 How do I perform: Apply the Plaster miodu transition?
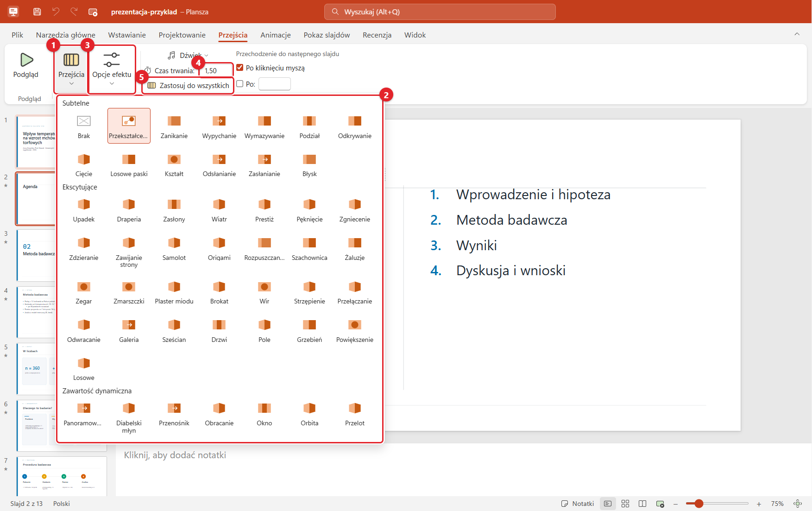[x=174, y=292]
